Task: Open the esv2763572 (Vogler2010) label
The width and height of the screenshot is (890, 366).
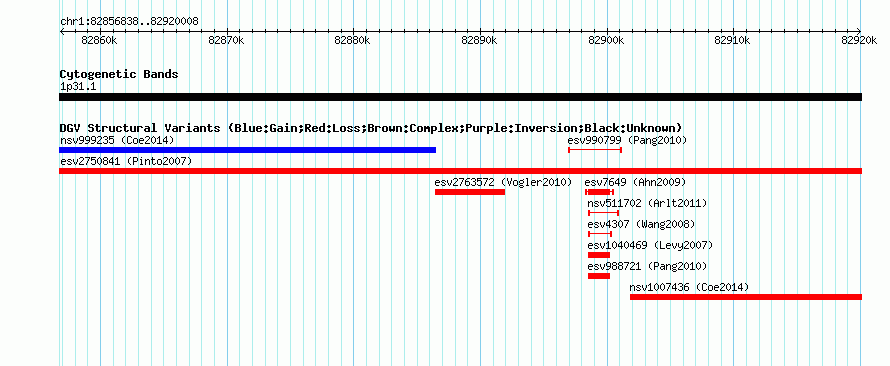Action: pos(503,182)
